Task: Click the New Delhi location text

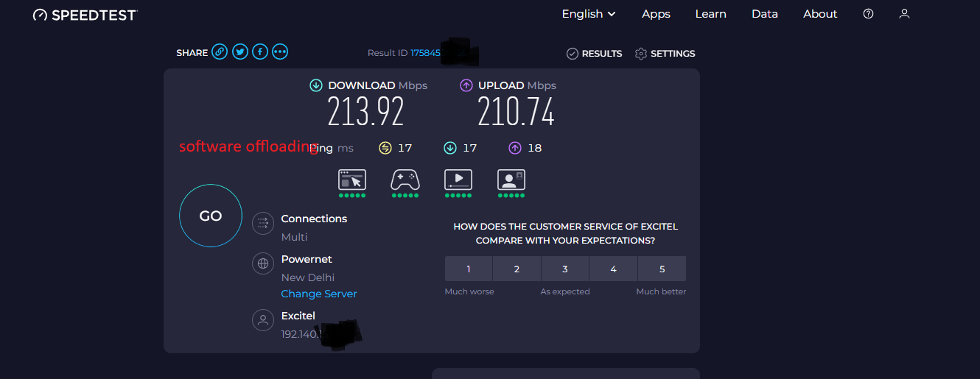Action: [x=308, y=277]
